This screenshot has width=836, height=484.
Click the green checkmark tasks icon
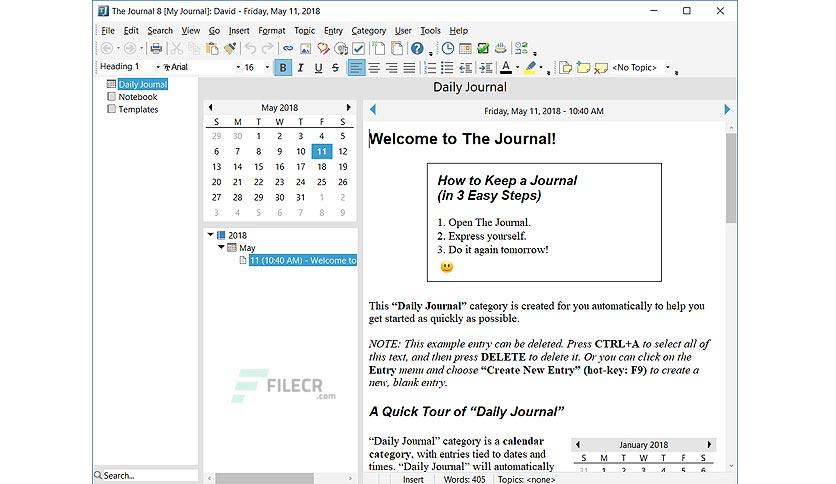click(483, 49)
